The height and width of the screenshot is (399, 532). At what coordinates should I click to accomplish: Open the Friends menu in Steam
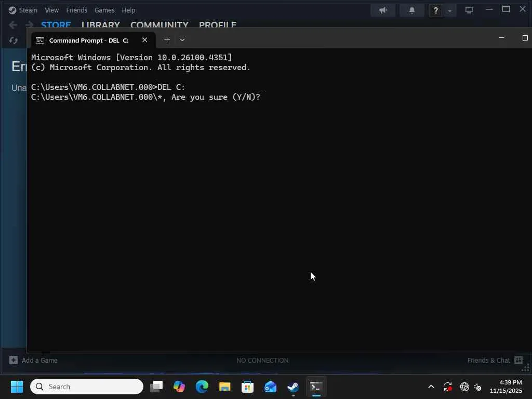77,10
